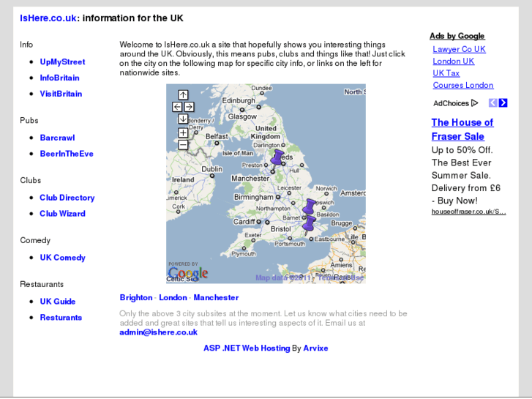Open the Club Directory link
This screenshot has width=532, height=399.
pos(67,198)
